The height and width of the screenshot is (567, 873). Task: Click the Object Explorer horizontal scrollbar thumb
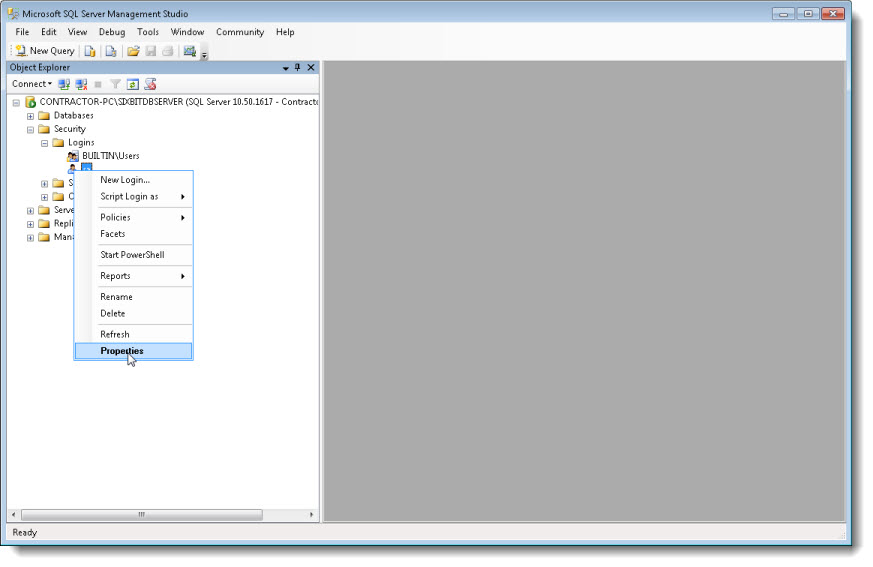pos(141,515)
